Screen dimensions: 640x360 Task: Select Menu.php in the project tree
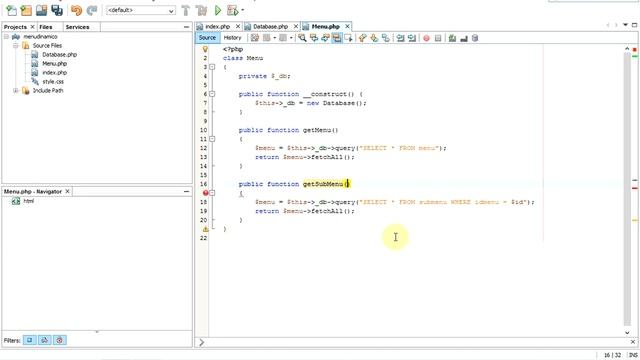[54, 64]
